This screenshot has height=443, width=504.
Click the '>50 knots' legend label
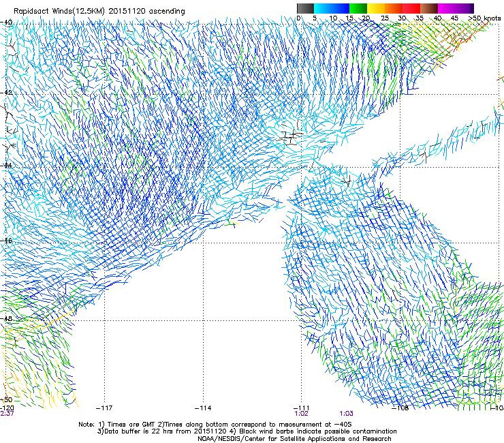485,18
